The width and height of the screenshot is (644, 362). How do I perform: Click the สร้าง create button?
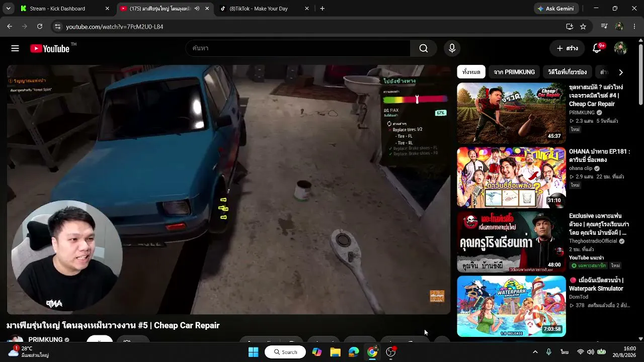[567, 48]
